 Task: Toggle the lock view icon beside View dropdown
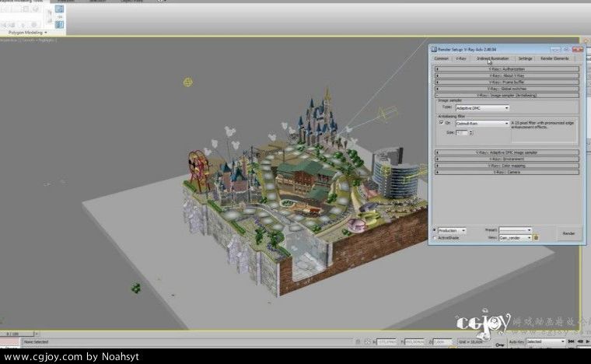tap(537, 238)
